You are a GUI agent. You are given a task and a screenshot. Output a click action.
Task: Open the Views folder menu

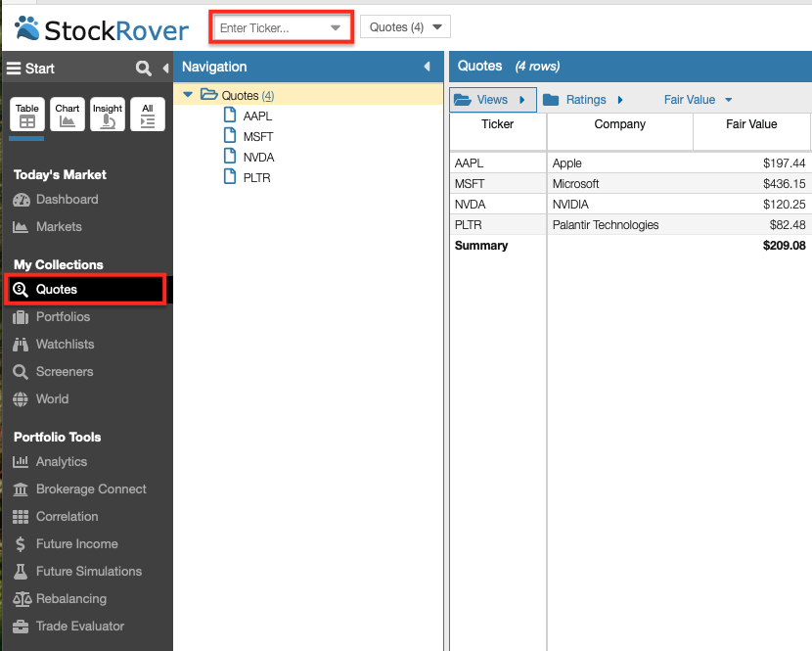tap(493, 100)
